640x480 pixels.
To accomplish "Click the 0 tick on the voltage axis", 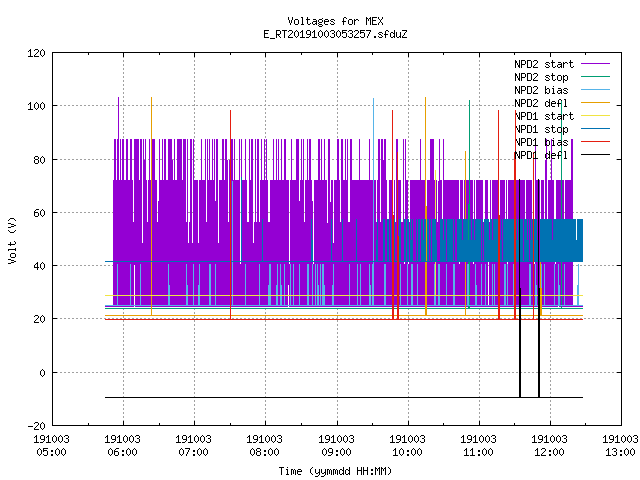I will [42, 373].
